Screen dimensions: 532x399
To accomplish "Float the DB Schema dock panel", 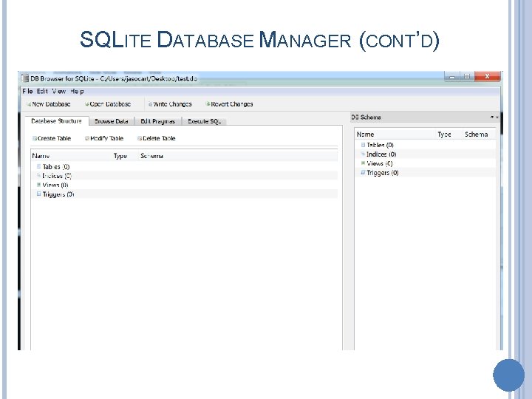I will pyautogui.click(x=492, y=117).
